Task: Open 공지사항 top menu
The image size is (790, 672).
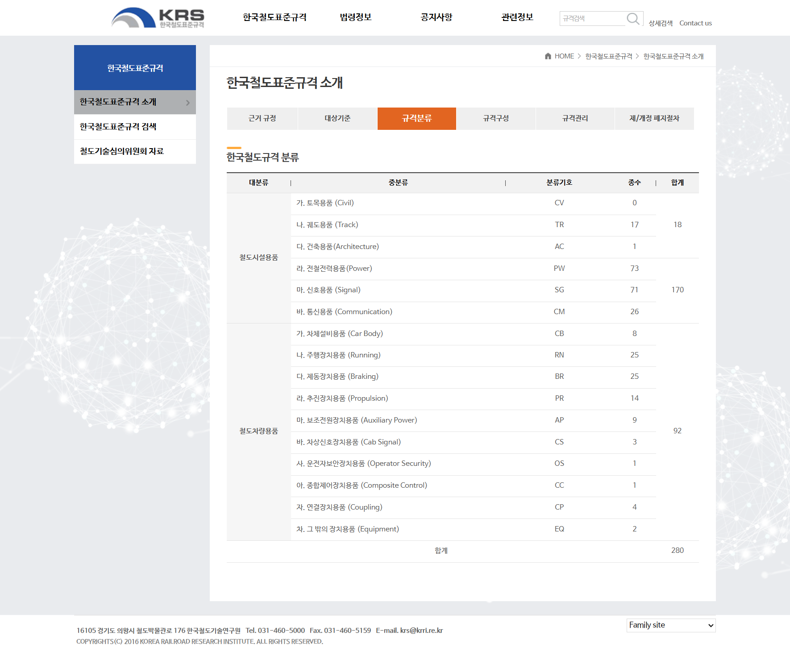Action: click(436, 17)
